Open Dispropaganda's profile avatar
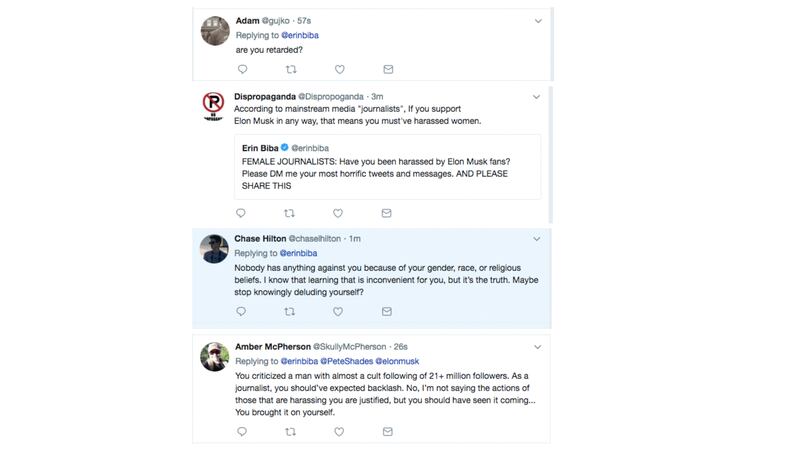800x450 pixels. 214,105
